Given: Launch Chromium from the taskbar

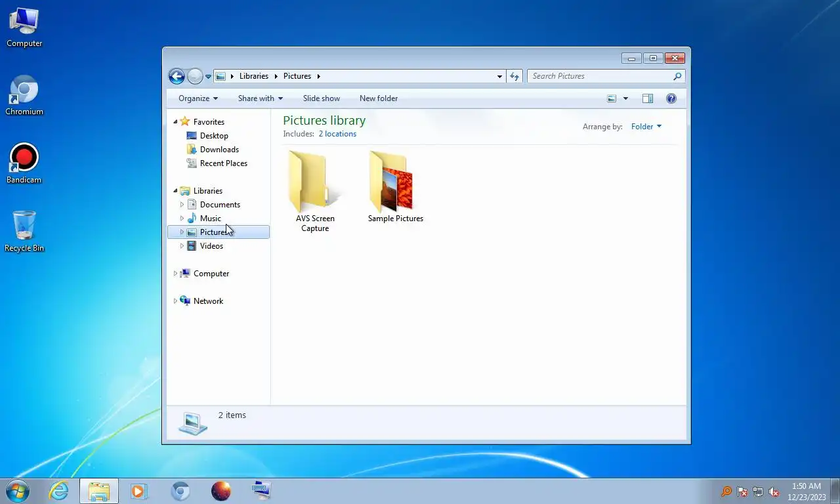Looking at the screenshot, I should point(180,491).
